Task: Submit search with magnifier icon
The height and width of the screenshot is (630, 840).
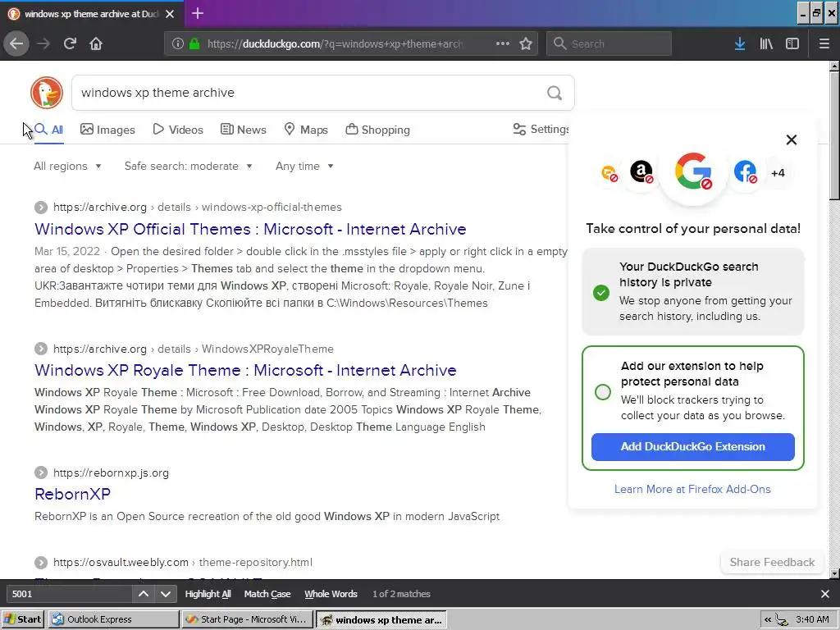Action: pyautogui.click(x=555, y=94)
